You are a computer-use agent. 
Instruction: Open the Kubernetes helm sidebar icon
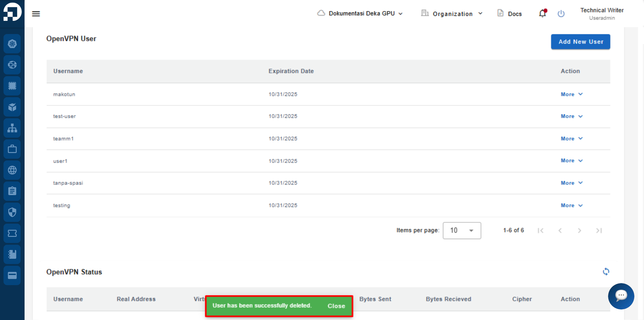click(x=12, y=44)
